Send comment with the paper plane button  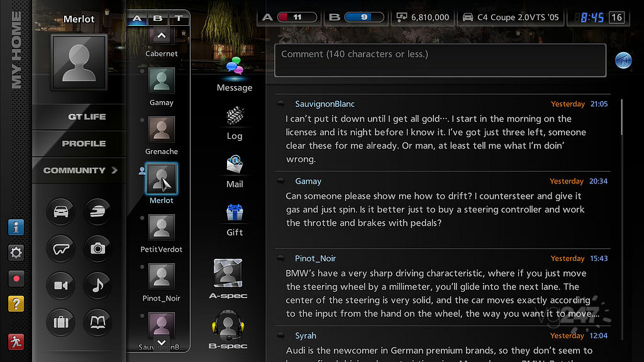click(623, 60)
